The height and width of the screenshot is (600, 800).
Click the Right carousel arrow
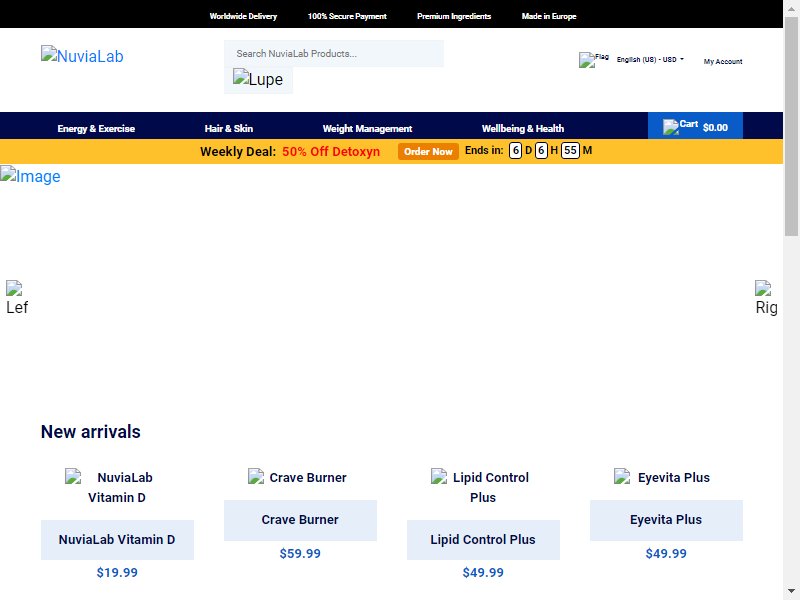pyautogui.click(x=766, y=298)
